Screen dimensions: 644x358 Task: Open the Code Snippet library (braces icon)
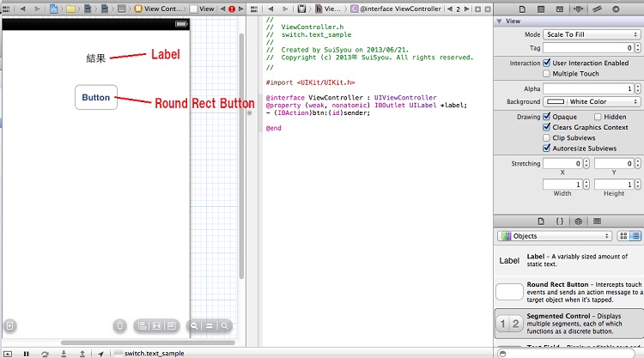(559, 221)
